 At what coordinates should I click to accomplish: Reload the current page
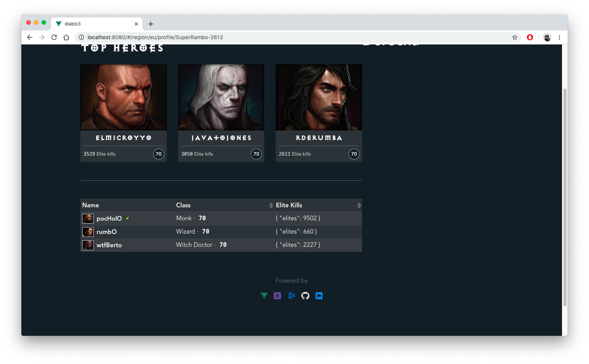point(54,37)
